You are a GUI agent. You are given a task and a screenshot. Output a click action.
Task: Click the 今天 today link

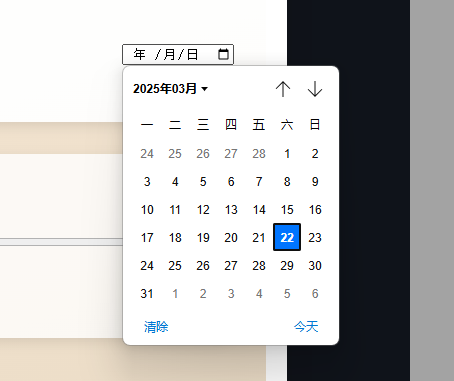click(306, 327)
